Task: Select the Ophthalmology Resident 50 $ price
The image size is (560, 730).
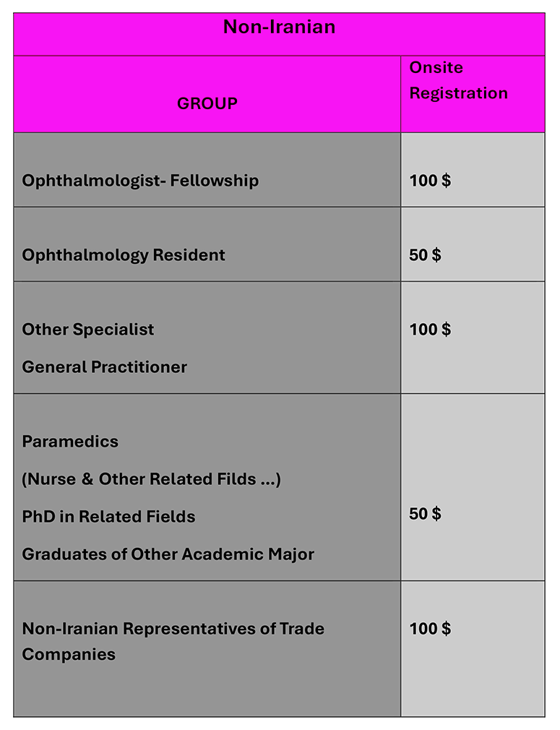Action: point(425,255)
